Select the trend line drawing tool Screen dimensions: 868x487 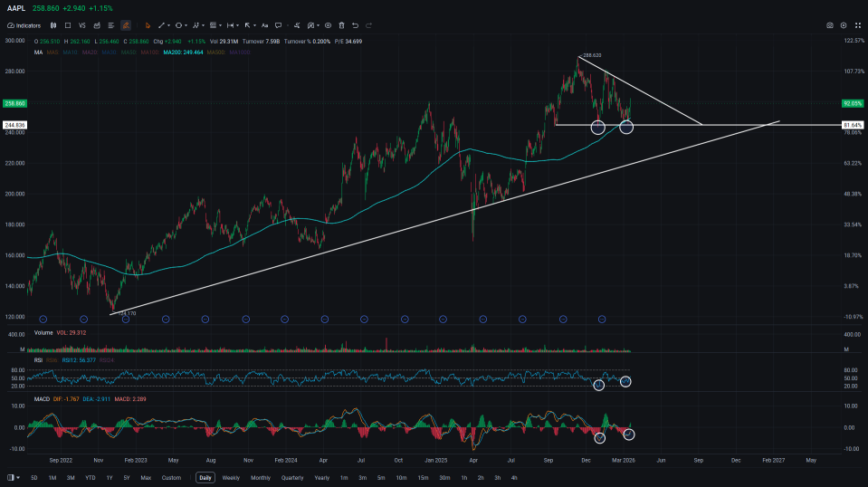tap(161, 25)
